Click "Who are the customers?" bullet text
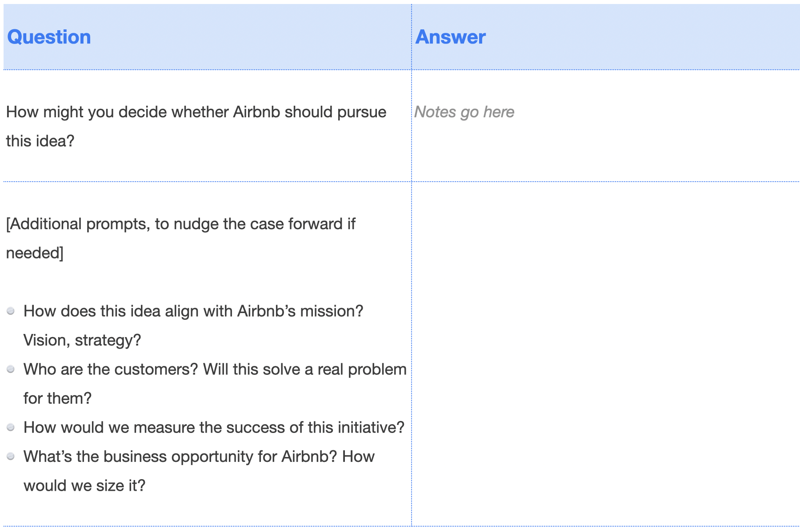This screenshot has height=532, width=800. tap(215, 369)
